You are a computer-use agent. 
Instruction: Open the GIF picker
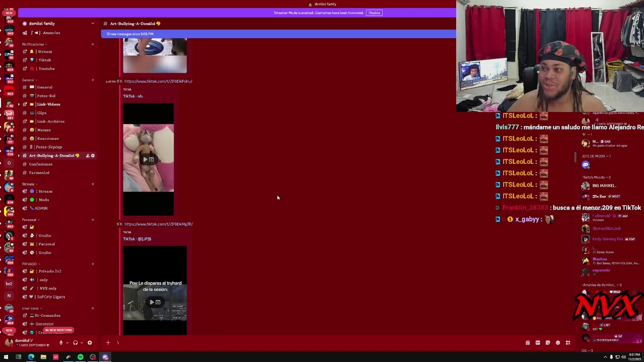click(537, 343)
